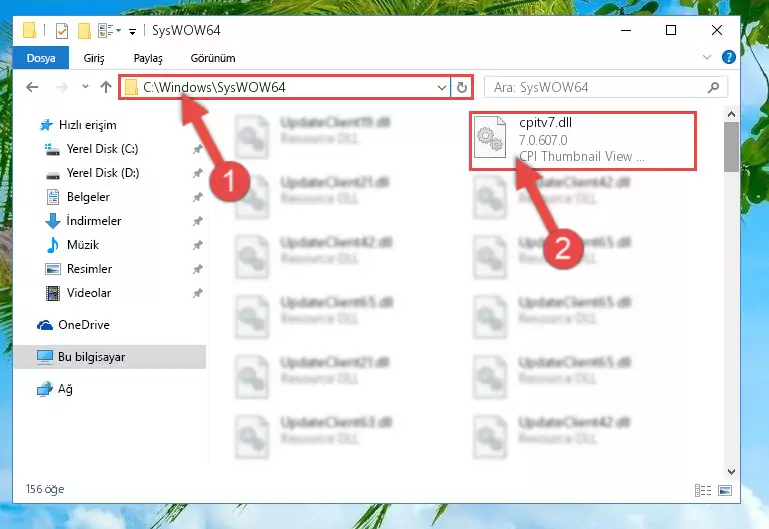Viewport: 769px width, 529px height.
Task: Switch to large icons view in status bar
Action: point(725,490)
